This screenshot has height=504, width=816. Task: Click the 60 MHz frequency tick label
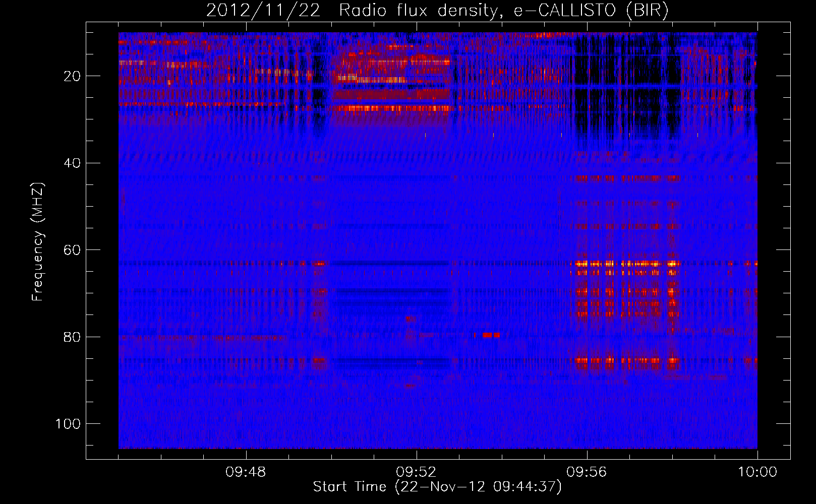tap(72, 250)
